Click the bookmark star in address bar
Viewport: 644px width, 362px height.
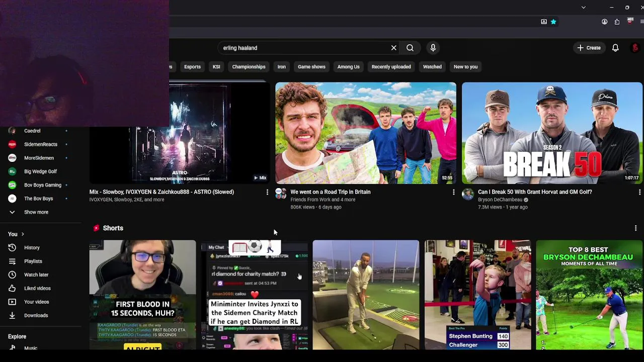[553, 22]
